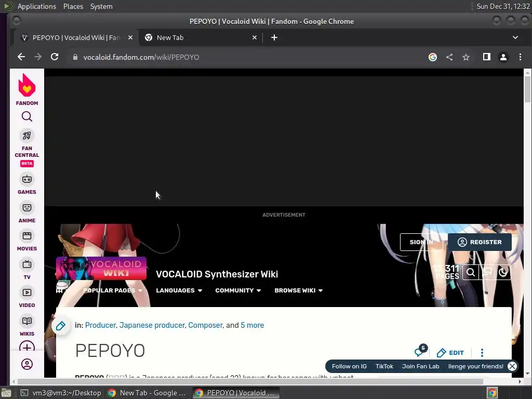Bookmark this page star icon
Screen dimensions: 532x399
point(466,57)
